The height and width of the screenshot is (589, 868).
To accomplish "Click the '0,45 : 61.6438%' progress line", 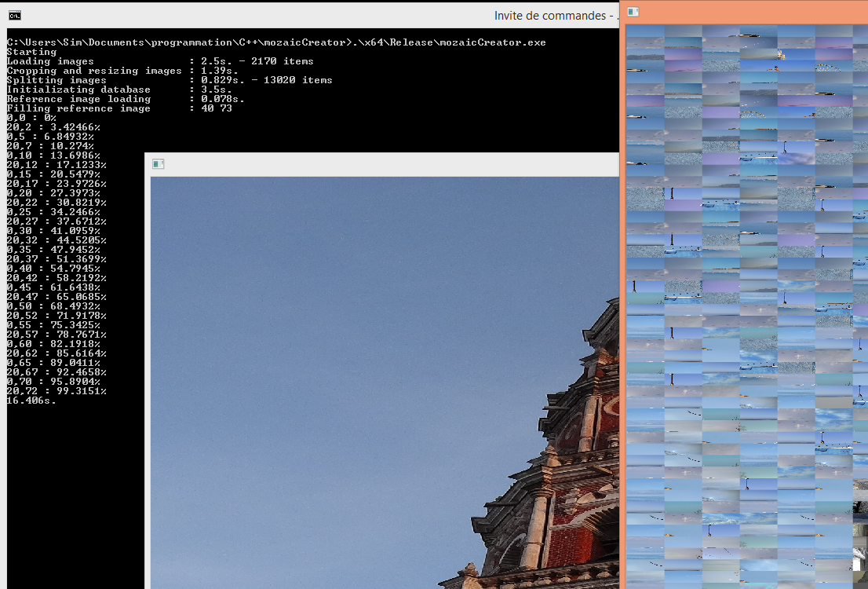I will pyautogui.click(x=53, y=287).
